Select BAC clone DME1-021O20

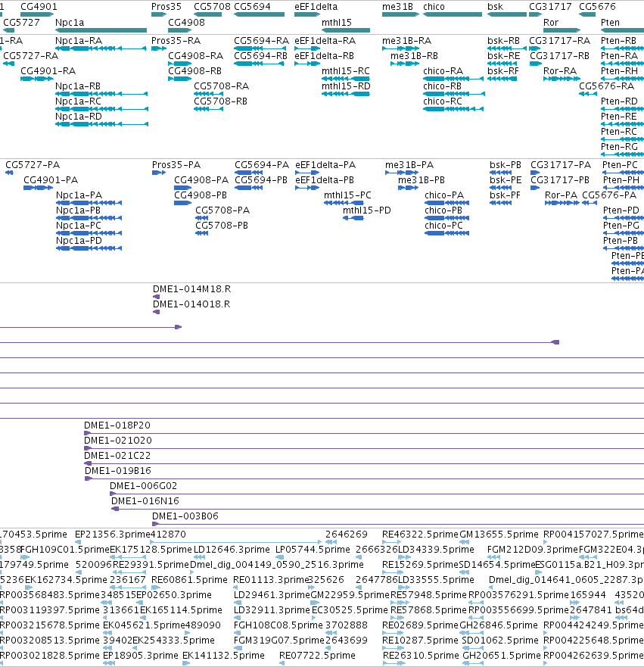364,448
